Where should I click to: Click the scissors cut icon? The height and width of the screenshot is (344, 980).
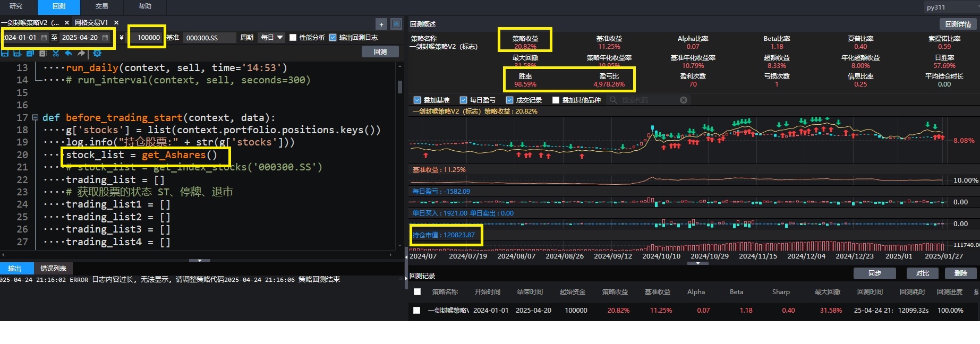(56, 53)
